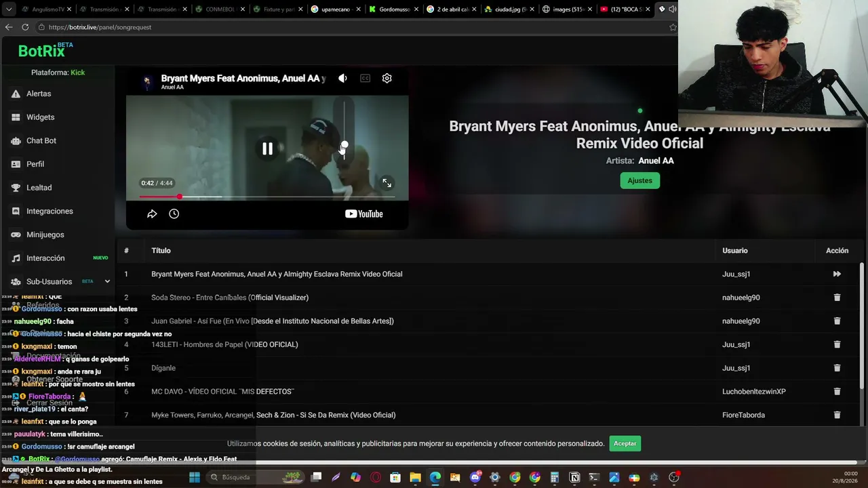Click the volume slider handle on the video
The height and width of the screenshot is (488, 868).
pos(344,145)
